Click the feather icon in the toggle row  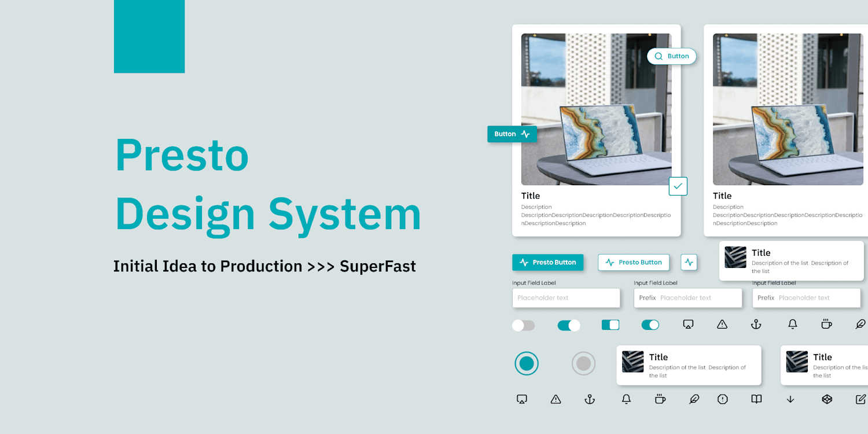point(860,324)
